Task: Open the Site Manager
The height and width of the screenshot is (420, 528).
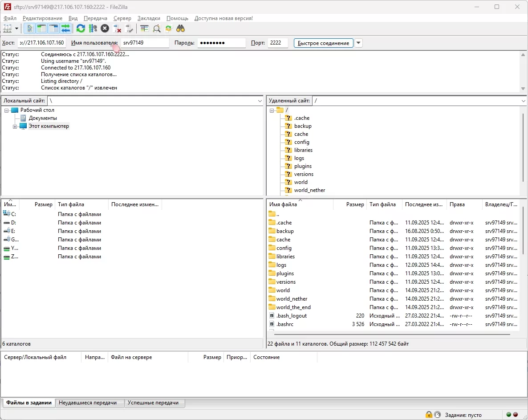Action: pyautogui.click(x=8, y=28)
